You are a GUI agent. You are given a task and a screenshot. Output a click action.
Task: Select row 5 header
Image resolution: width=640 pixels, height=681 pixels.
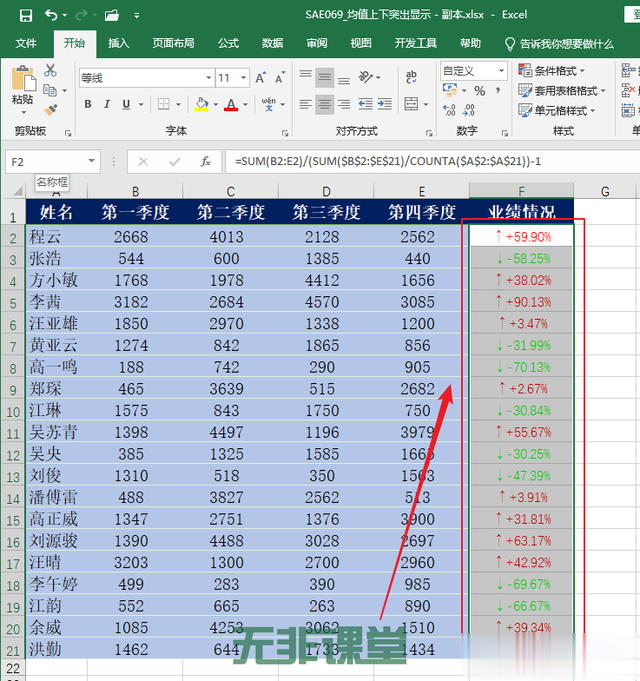[13, 302]
